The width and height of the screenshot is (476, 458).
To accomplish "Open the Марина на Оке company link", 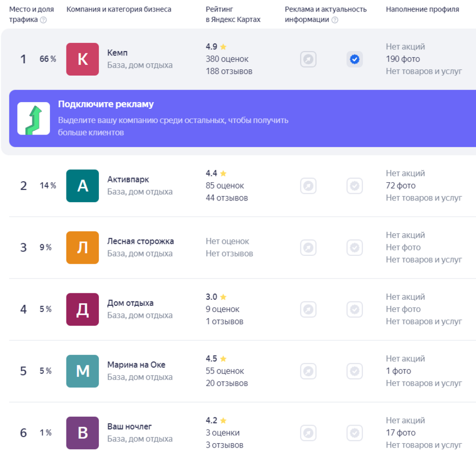I will [136, 365].
